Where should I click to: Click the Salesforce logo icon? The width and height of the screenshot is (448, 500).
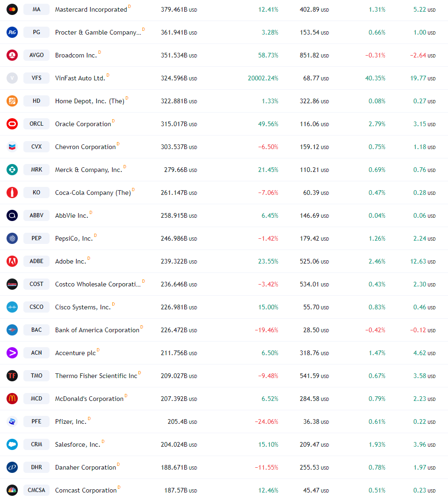coord(12,444)
